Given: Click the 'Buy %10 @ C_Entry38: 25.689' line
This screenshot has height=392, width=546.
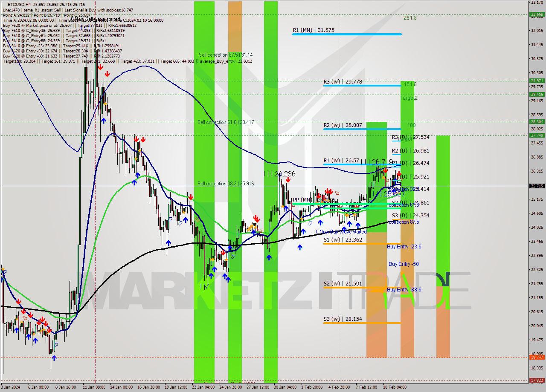Looking at the screenshot, I should tap(64, 30).
